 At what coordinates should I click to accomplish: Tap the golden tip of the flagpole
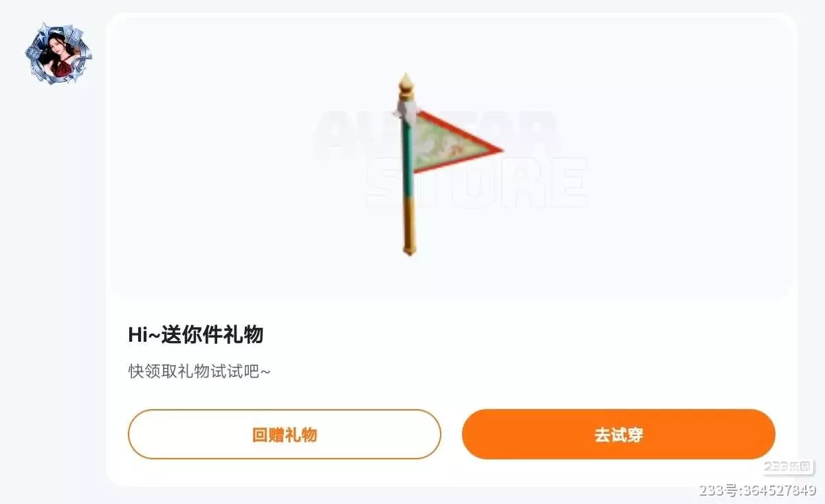click(x=406, y=85)
